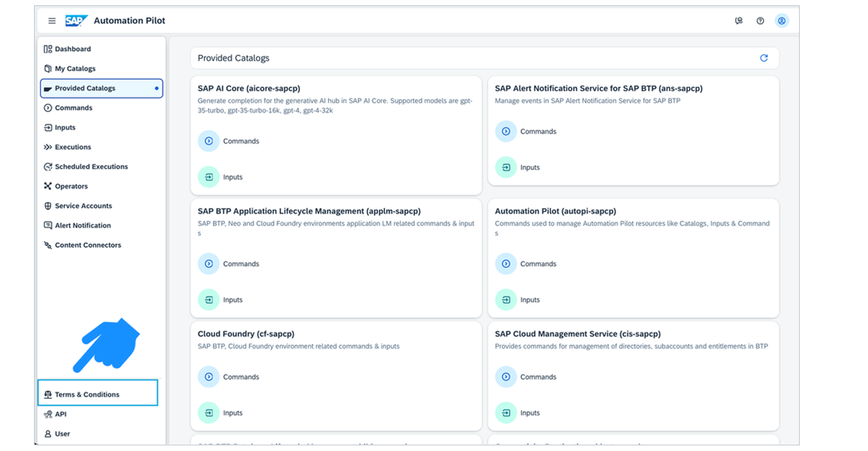Click the Terms & Conditions scales icon
Image resolution: width=868 pixels, height=451 pixels.
click(x=48, y=395)
